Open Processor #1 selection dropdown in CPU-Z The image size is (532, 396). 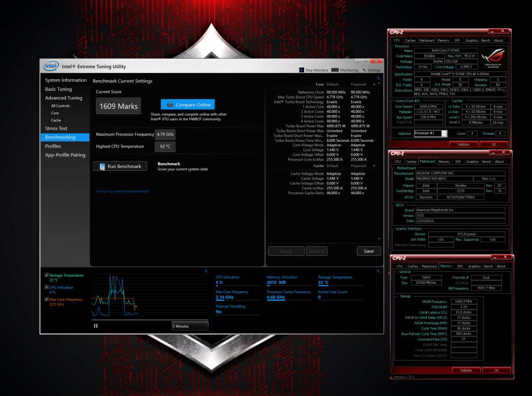pyautogui.click(x=430, y=133)
